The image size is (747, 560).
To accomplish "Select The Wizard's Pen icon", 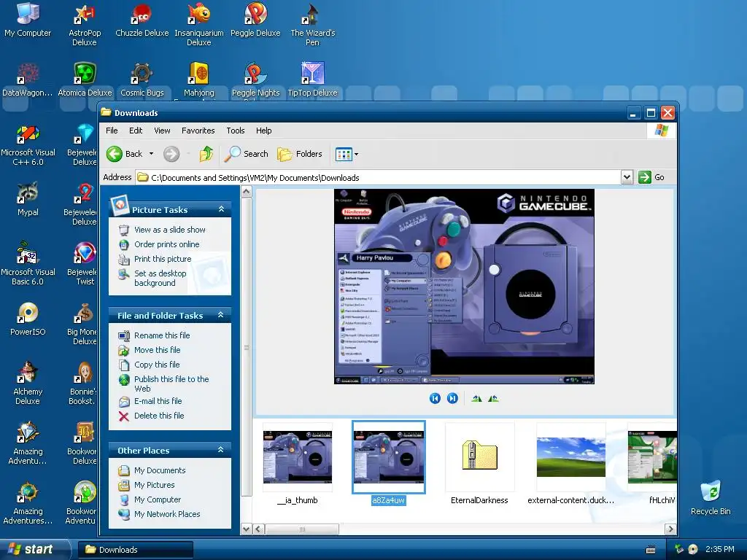I will (x=312, y=24).
